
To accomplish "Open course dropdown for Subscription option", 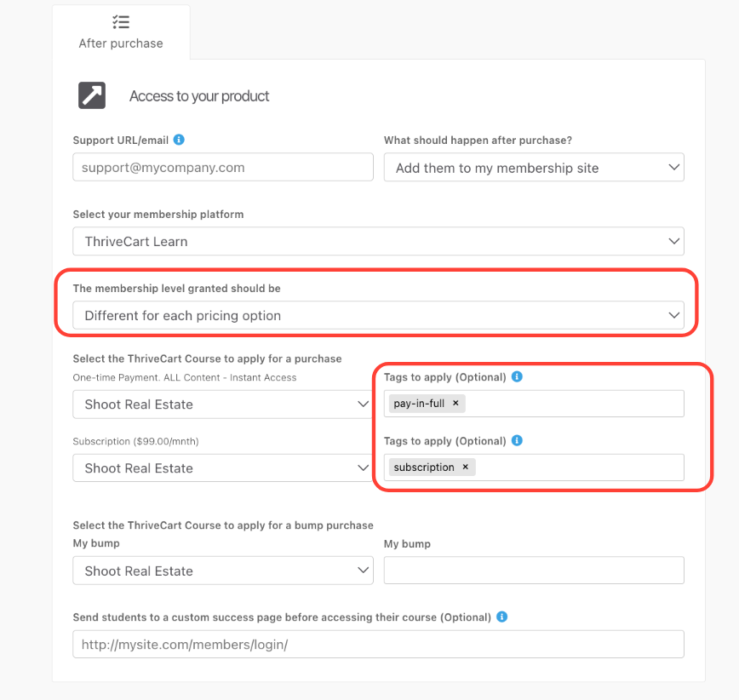I will (x=222, y=468).
